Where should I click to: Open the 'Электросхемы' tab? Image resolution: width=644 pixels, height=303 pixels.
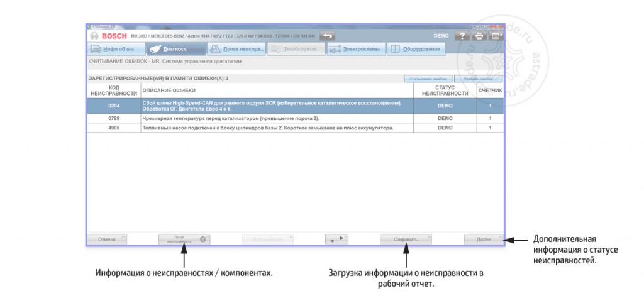[356, 49]
